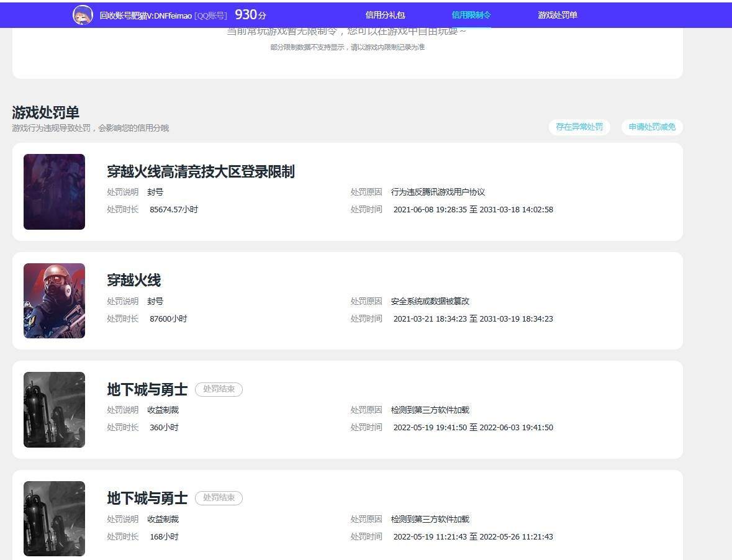The height and width of the screenshot is (560, 732).
Task: Open the 地下城与勇士 360小时 card thumbnail
Action: (54, 410)
